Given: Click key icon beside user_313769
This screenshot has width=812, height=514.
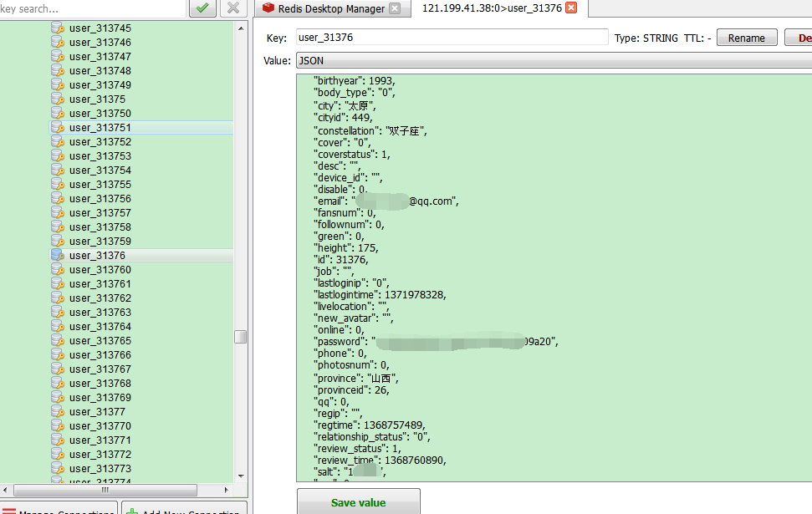Looking at the screenshot, I should [x=58, y=398].
